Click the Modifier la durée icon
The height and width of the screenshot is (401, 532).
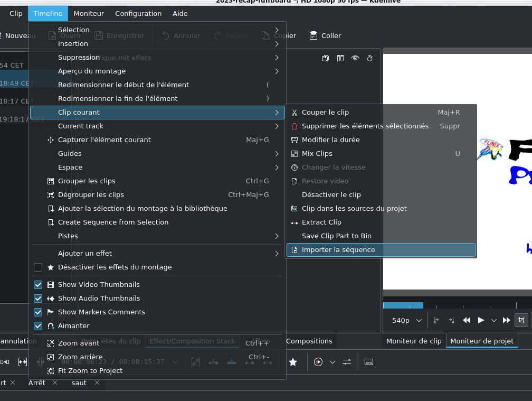click(x=294, y=140)
